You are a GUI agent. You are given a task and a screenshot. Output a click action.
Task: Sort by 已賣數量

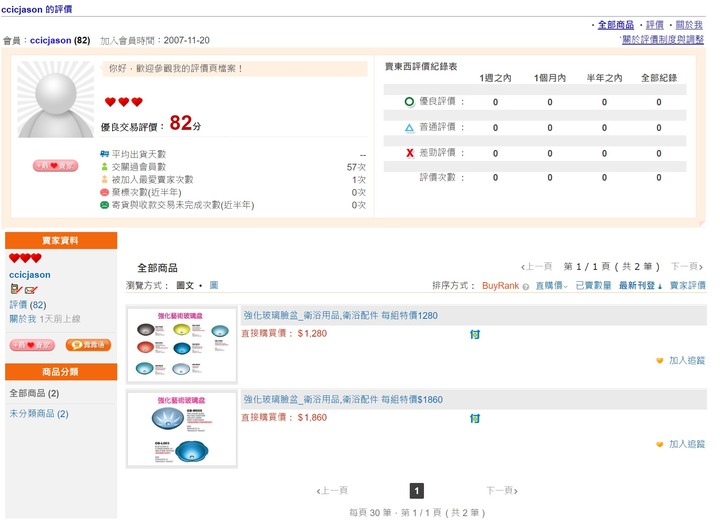coord(593,286)
